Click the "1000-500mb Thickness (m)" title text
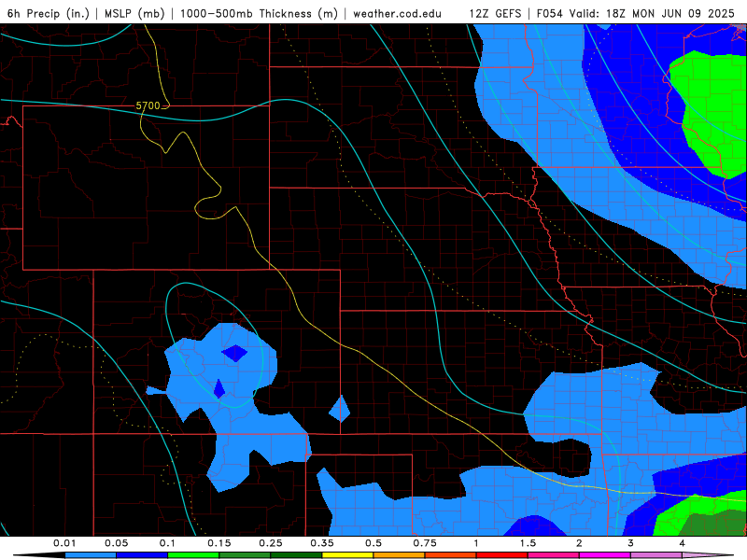747x560 pixels. click(x=259, y=13)
